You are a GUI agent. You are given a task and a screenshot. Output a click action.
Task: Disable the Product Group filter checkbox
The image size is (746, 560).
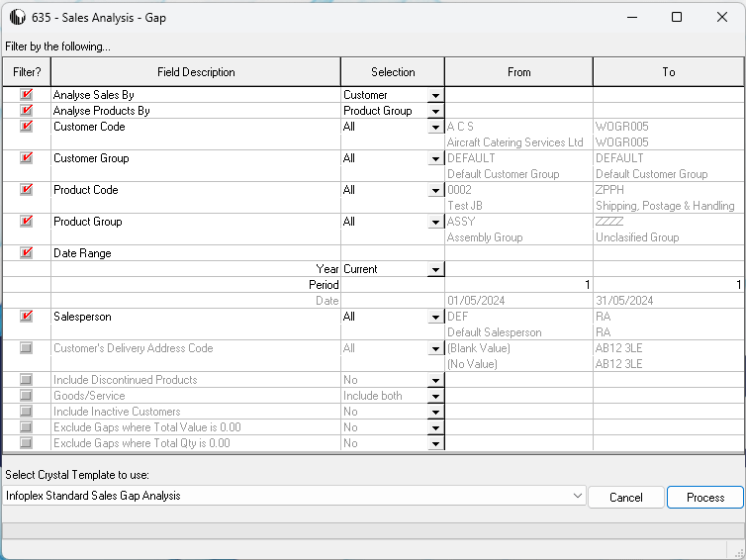tap(27, 222)
